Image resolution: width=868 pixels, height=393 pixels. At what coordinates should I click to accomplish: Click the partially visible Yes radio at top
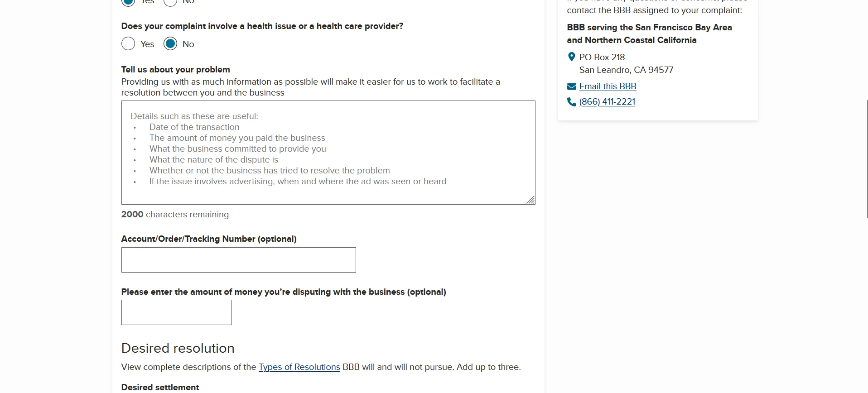(128, 2)
